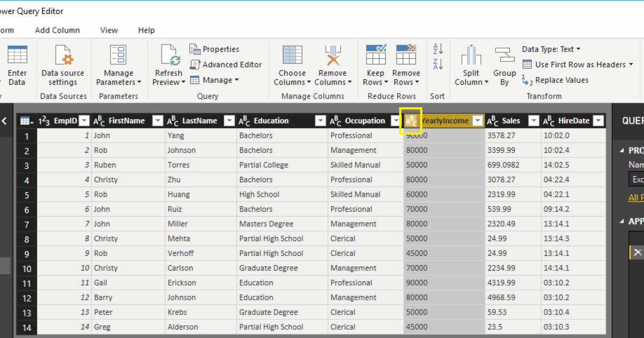Screen dimensions: 644x338
Task: Open the View ribbon tab
Action: coord(109,30)
